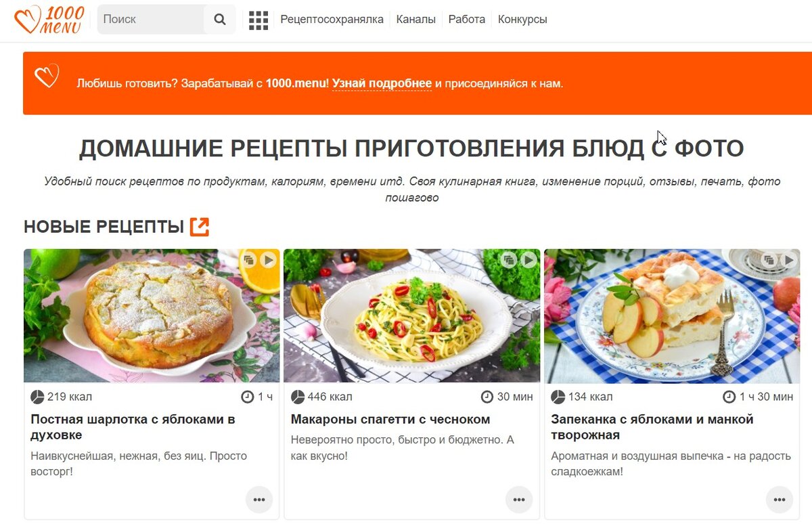The image size is (812, 524).
Task: Open three-dots menu on the spaghetti card
Action: pos(519,500)
